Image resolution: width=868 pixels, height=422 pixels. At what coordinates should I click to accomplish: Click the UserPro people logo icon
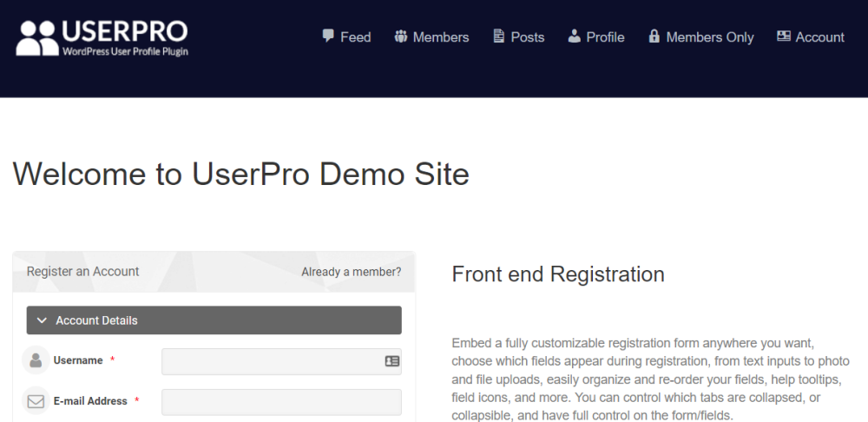click(x=37, y=38)
